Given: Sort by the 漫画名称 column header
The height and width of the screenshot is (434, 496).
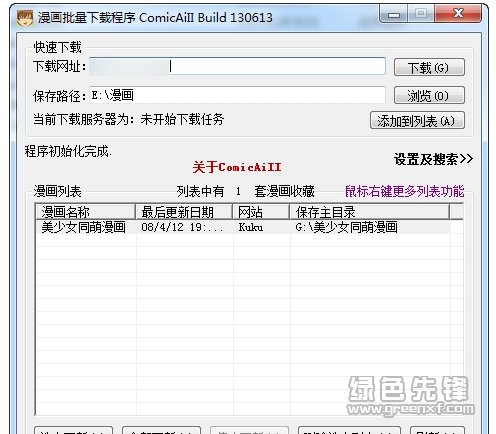Looking at the screenshot, I should pos(85,212).
